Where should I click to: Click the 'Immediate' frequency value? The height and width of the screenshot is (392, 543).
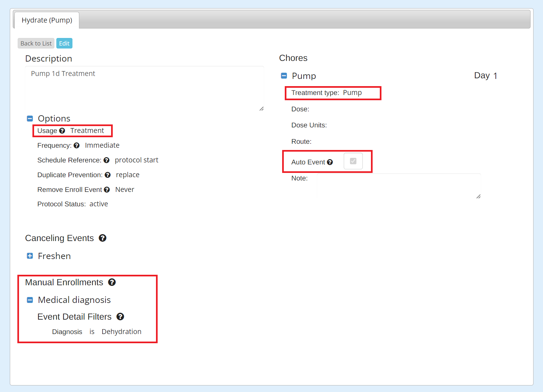point(102,145)
